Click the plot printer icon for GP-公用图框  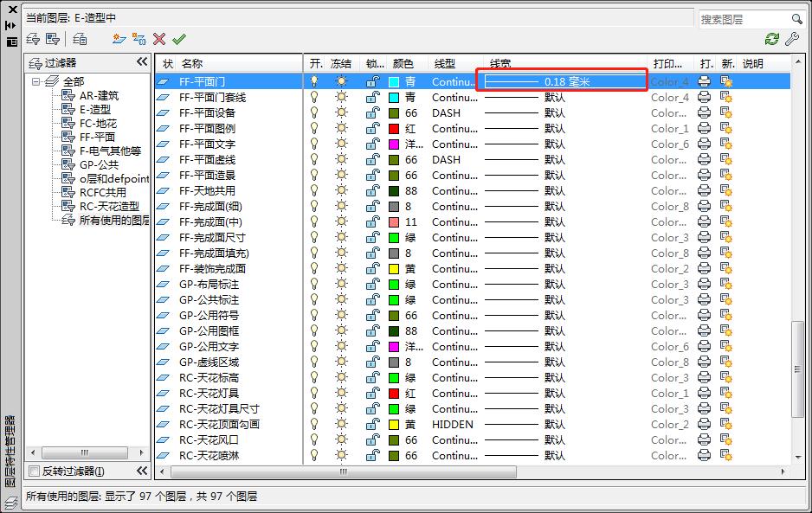[x=705, y=330]
